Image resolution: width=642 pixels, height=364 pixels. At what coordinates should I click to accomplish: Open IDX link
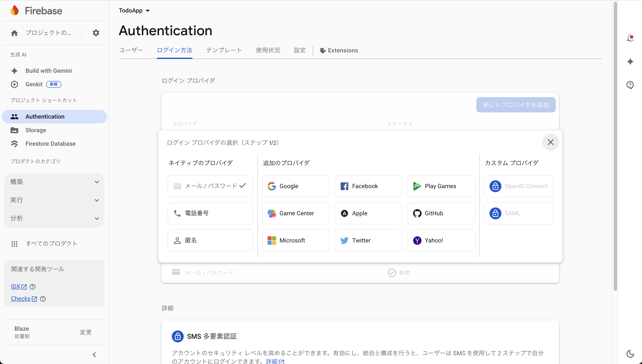(x=19, y=287)
